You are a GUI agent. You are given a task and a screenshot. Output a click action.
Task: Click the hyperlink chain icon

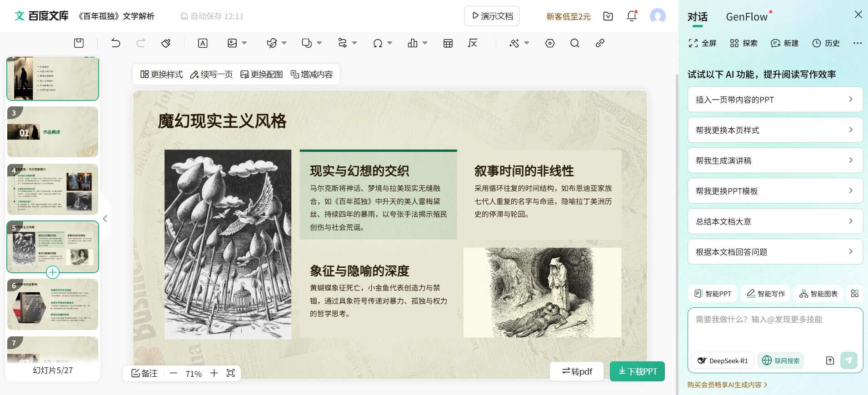(600, 43)
